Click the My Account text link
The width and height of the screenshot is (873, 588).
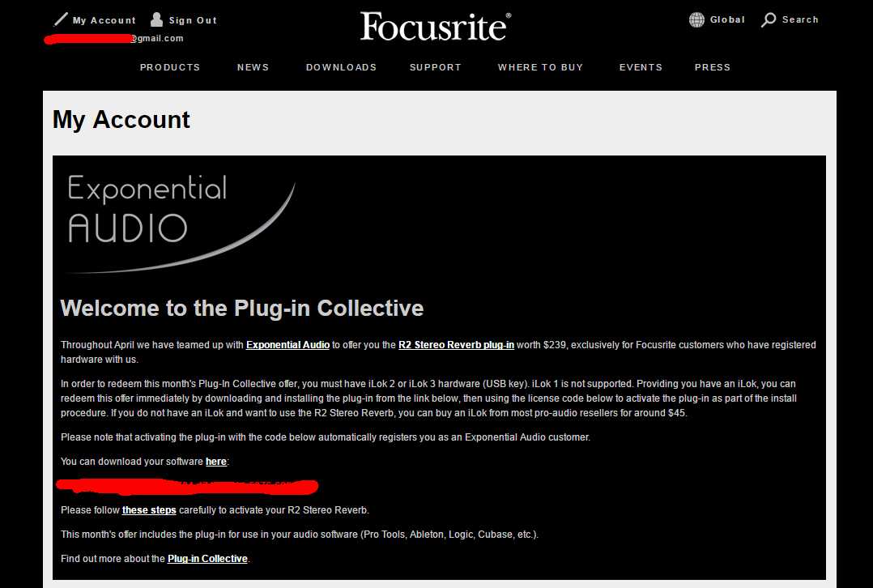pyautogui.click(x=104, y=20)
